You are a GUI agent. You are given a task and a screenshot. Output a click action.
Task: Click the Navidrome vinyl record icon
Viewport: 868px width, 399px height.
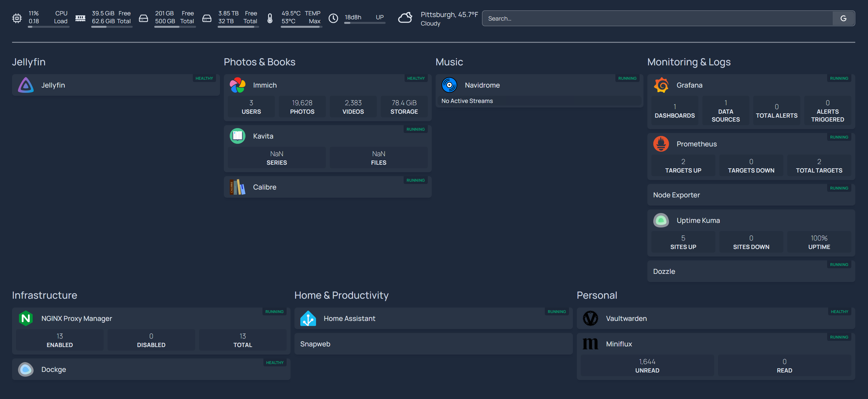tap(449, 85)
